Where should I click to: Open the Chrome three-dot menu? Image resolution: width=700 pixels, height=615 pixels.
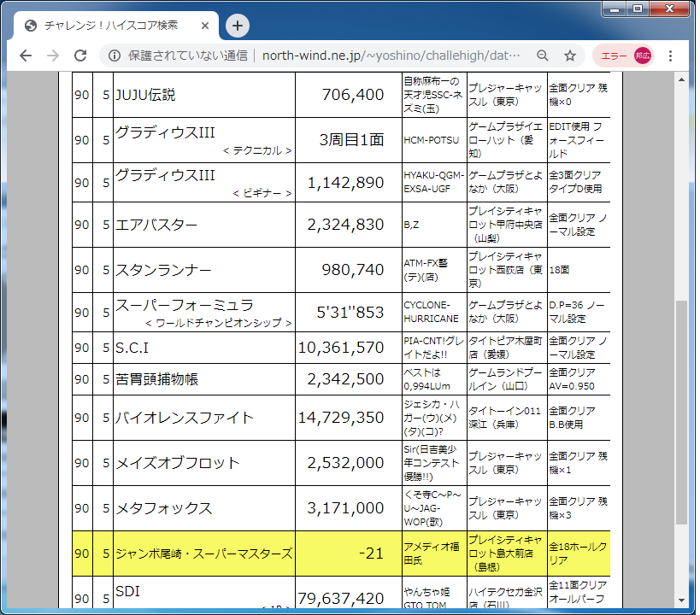(671, 56)
